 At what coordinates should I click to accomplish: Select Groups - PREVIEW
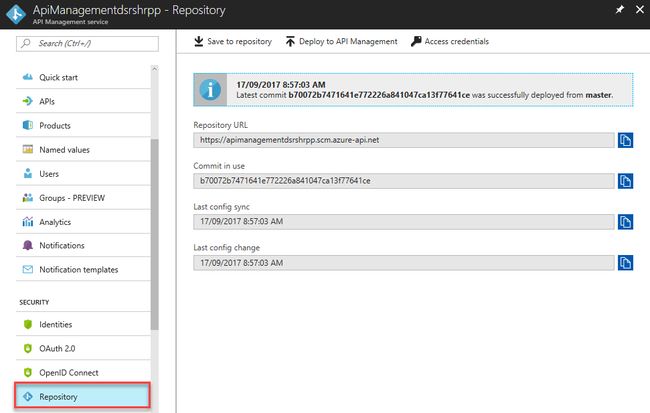pos(83,198)
